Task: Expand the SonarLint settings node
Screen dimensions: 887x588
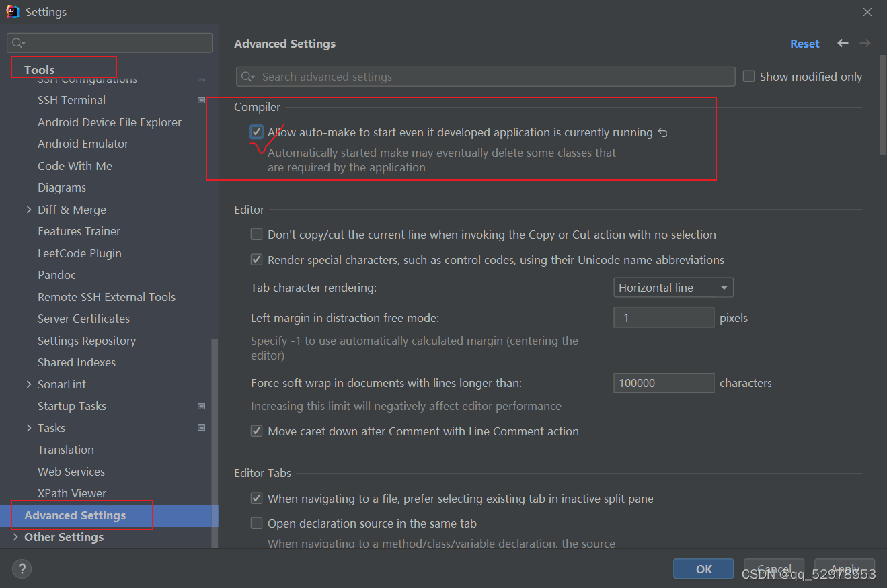Action: tap(29, 384)
